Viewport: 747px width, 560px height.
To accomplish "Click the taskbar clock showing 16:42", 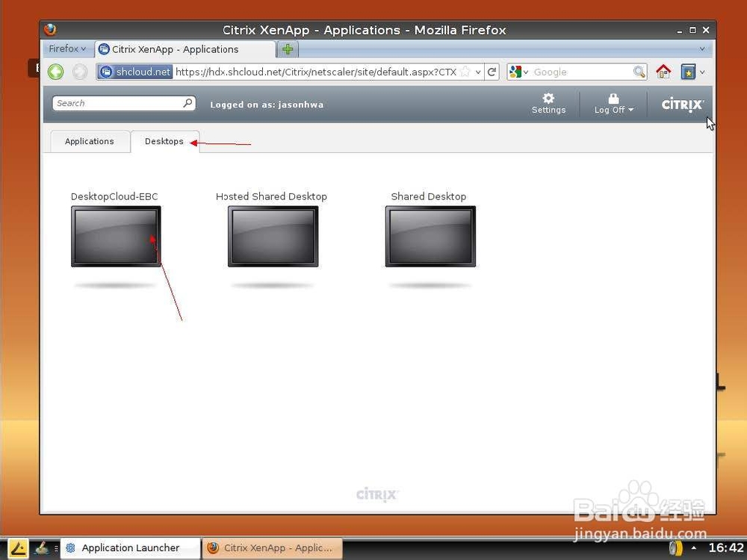I will coord(726,547).
